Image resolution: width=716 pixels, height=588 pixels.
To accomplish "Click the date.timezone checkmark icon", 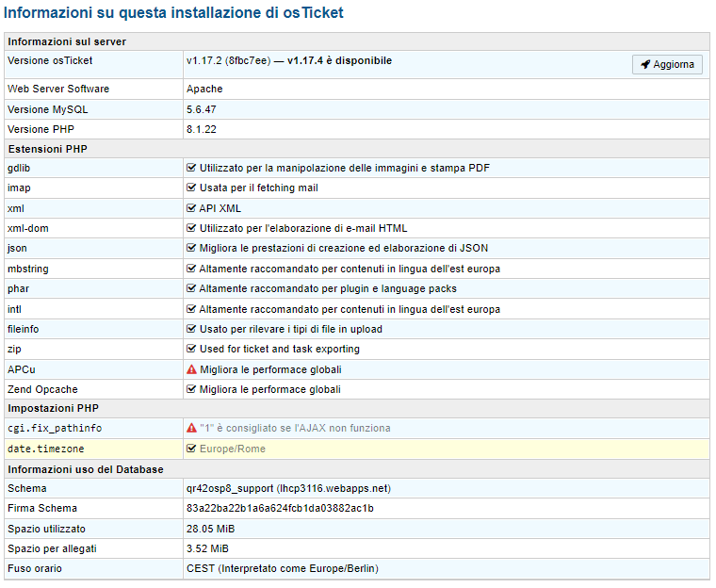I will click(x=191, y=449).
